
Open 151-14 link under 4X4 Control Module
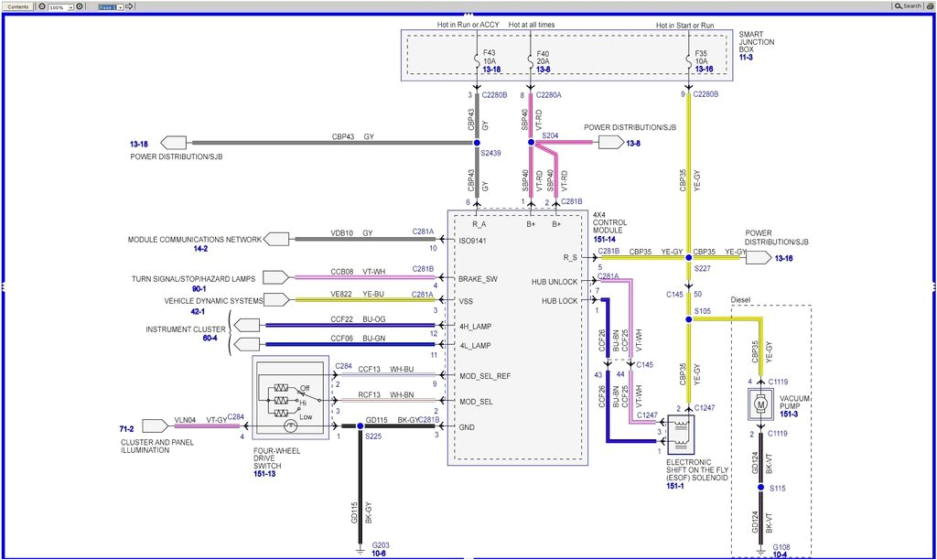point(606,239)
